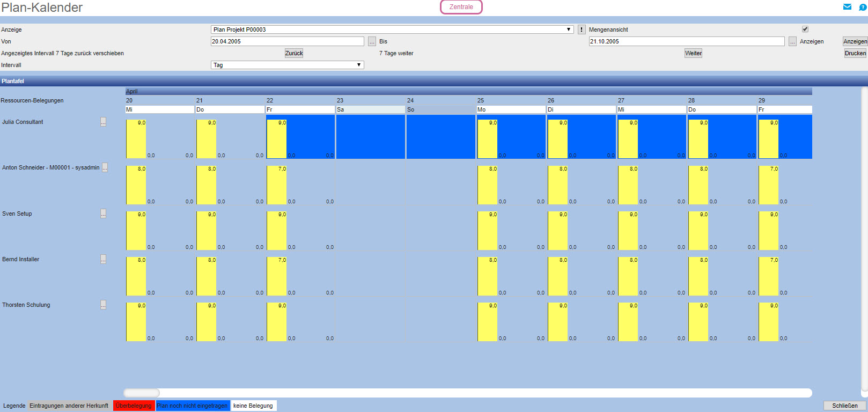Screen dimensions: 868x412
Task: Click the horizontal scrollbar thumb
Action: tap(142, 393)
